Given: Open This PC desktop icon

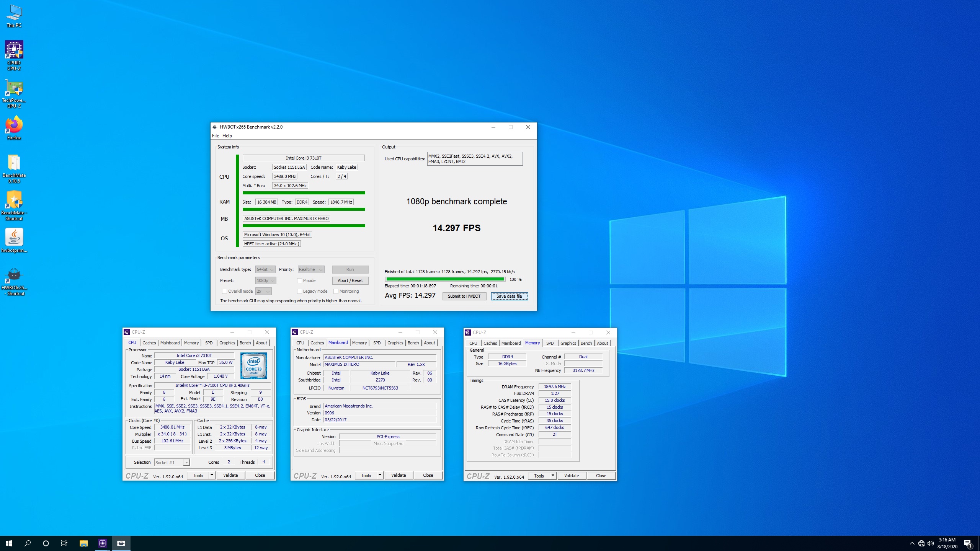Looking at the screenshot, I should (x=14, y=16).
